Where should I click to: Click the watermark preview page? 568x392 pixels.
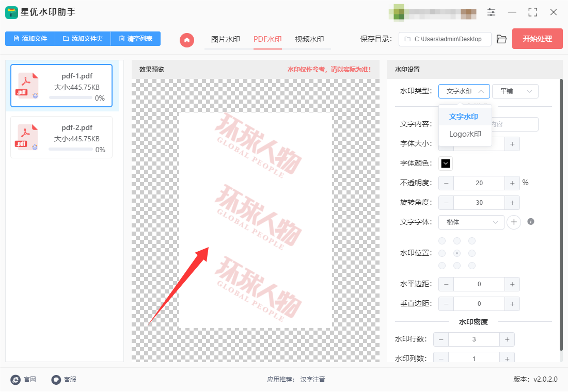(x=256, y=220)
